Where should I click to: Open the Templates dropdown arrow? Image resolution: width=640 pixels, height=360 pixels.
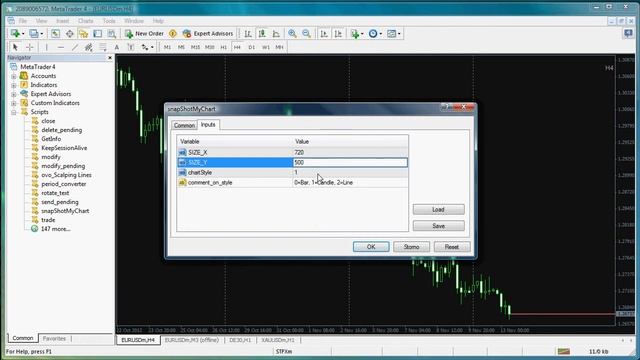click(399, 34)
